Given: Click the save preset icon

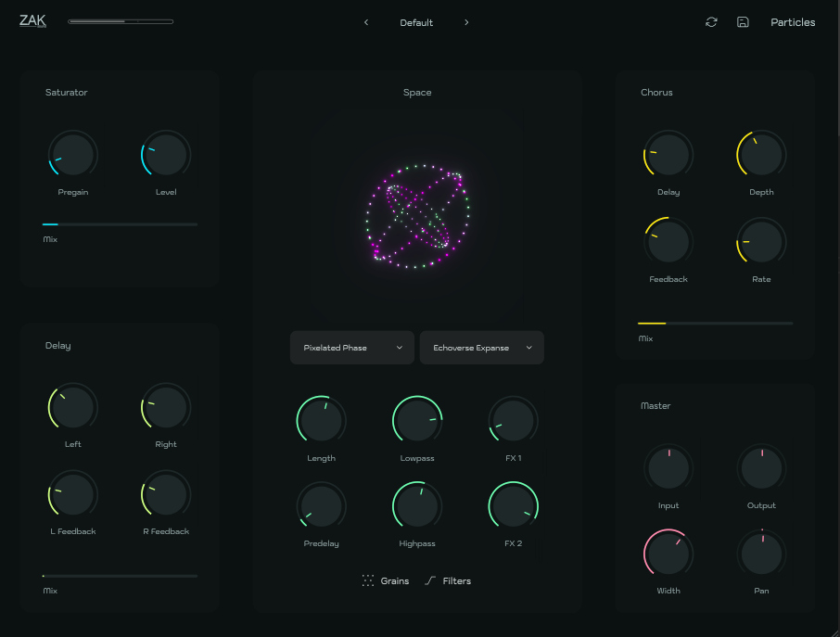Looking at the screenshot, I should pos(743,22).
